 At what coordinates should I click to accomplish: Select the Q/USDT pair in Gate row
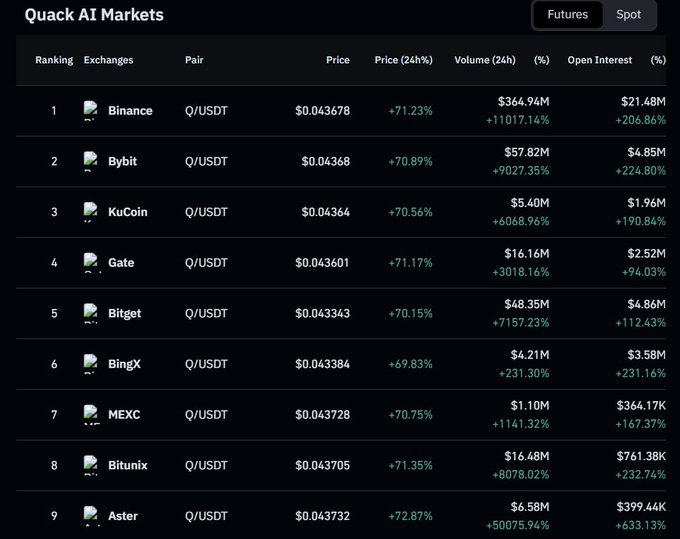click(x=206, y=263)
